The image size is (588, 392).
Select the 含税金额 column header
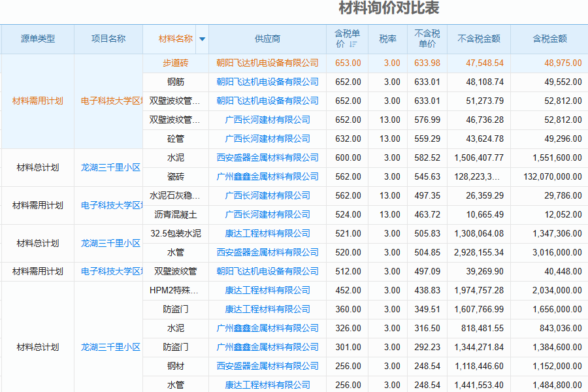[549, 39]
